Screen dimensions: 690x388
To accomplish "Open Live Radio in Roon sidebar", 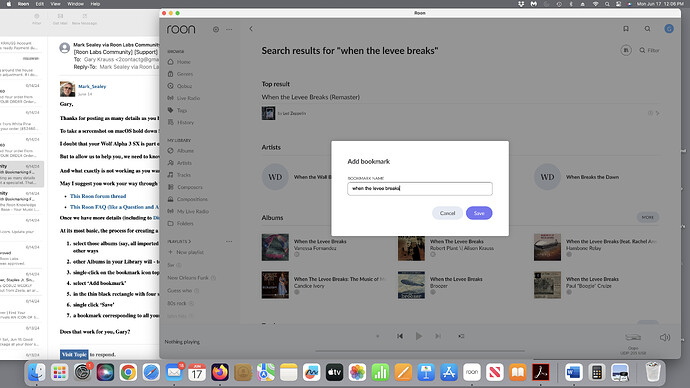I will (x=184, y=98).
